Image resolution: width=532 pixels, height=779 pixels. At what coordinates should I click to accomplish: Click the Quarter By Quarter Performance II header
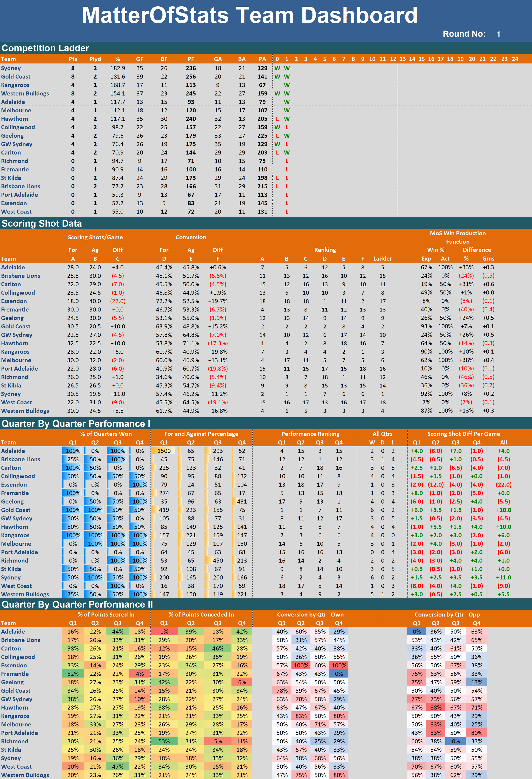click(77, 604)
